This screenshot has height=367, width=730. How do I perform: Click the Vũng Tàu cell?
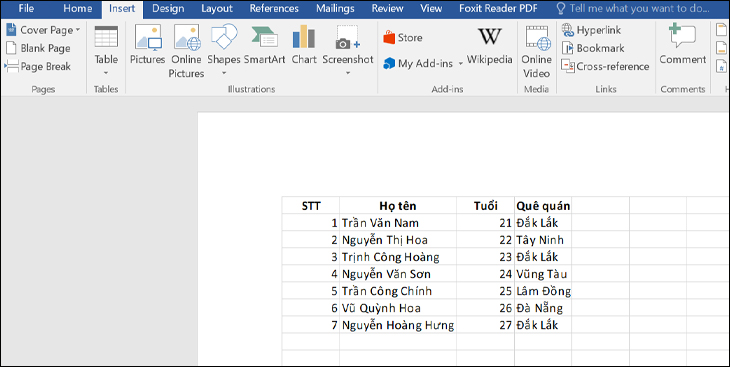point(543,274)
